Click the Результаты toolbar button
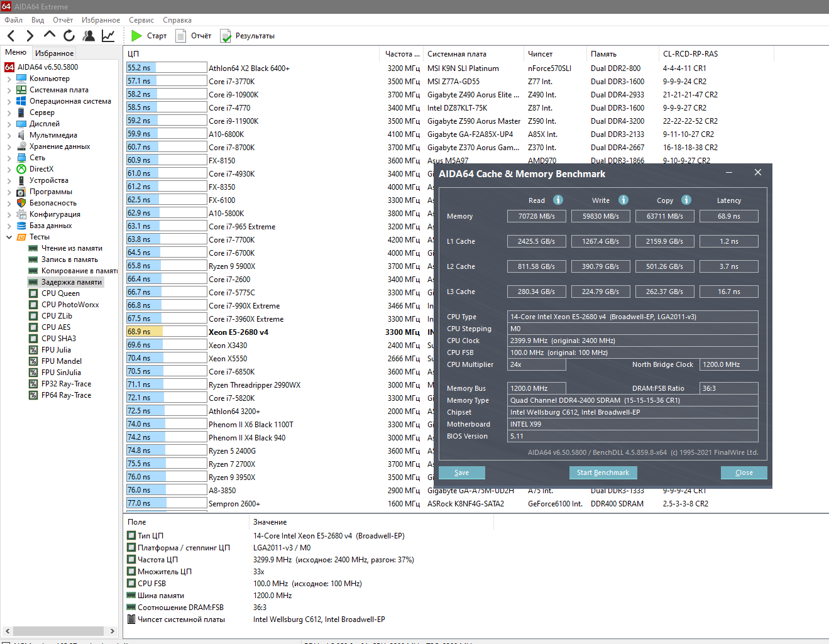Screen dimensions: 829x644 [248, 36]
